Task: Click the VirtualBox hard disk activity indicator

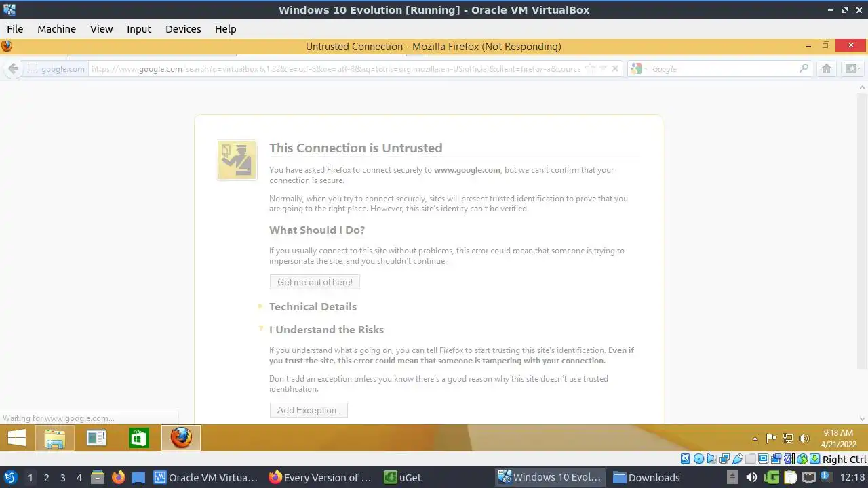Action: click(x=685, y=459)
